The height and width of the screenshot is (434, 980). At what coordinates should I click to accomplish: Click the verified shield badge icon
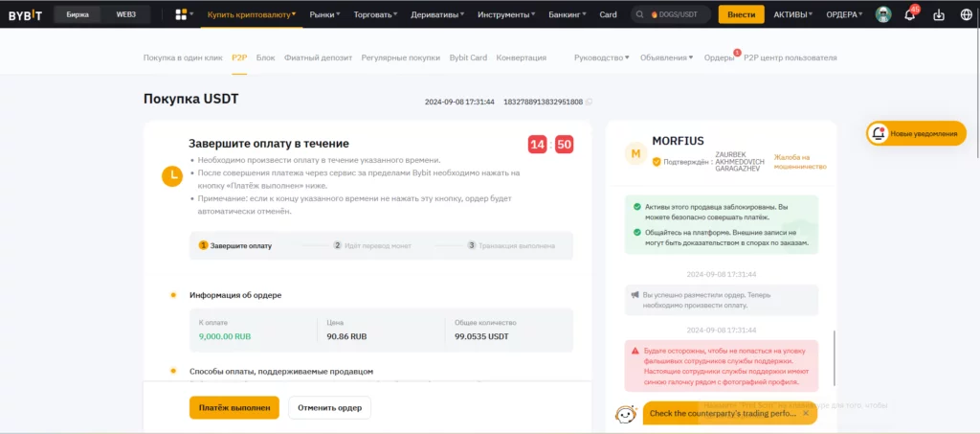pos(657,162)
